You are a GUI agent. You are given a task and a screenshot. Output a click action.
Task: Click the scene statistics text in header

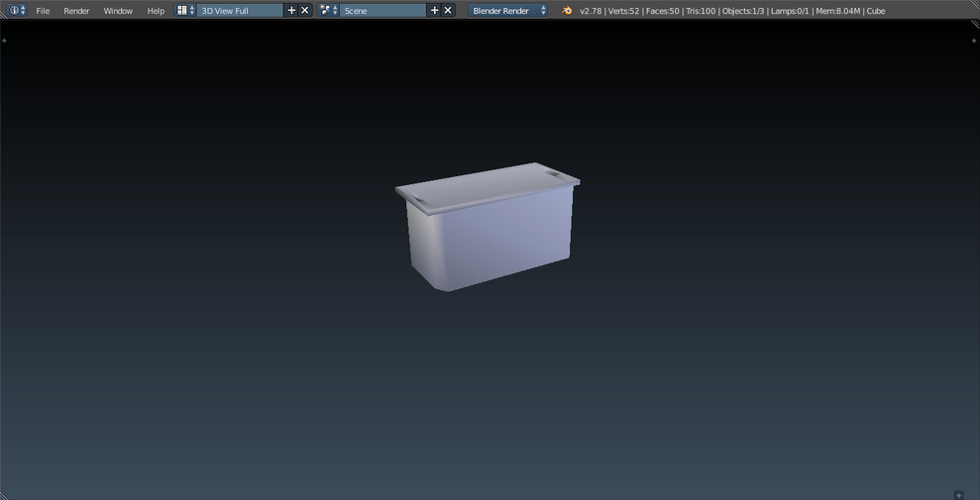[x=732, y=11]
